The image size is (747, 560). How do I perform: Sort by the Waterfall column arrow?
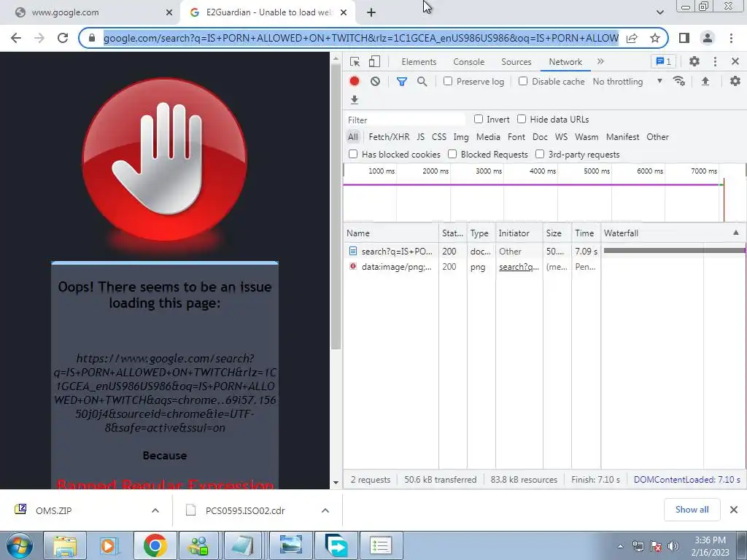(x=735, y=233)
